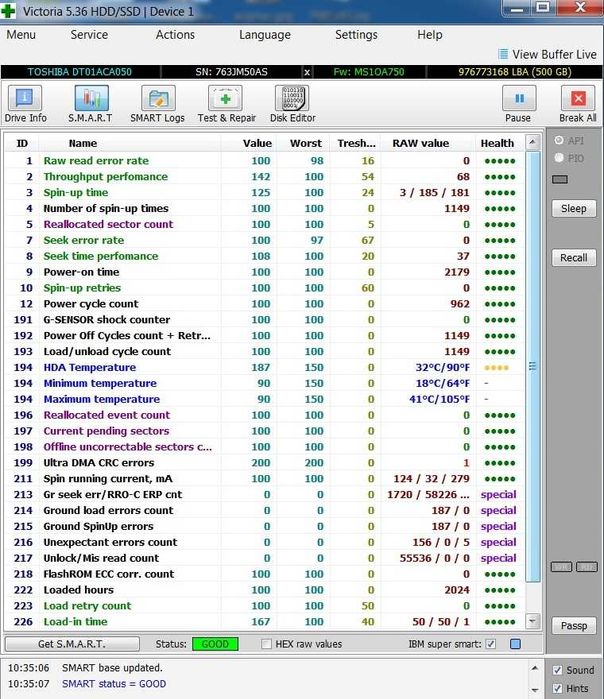Select the PIO radio button

pyautogui.click(x=559, y=158)
